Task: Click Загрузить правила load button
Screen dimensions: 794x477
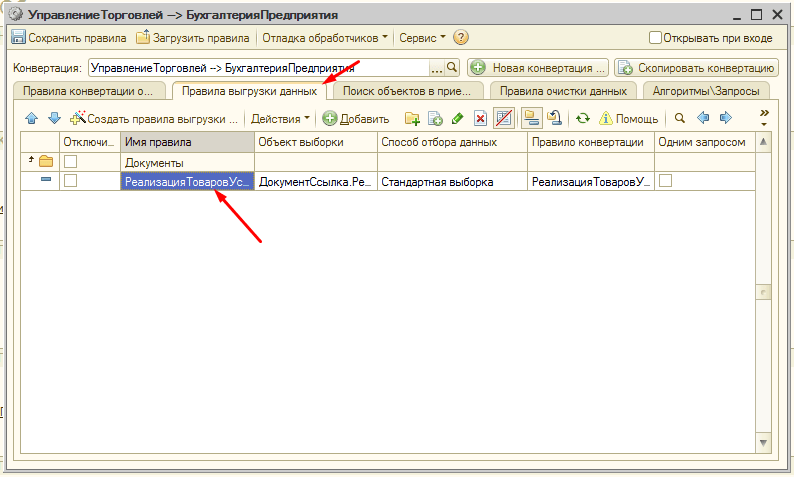Action: [193, 38]
